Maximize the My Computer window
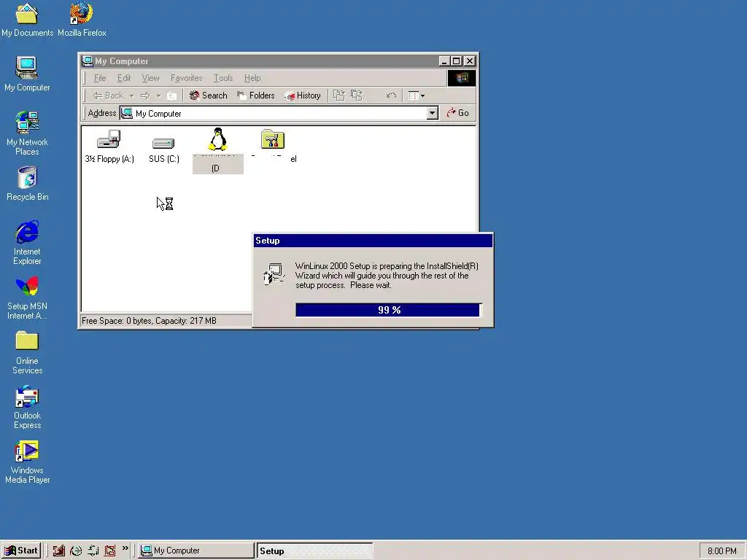This screenshot has height=560, width=747. pyautogui.click(x=456, y=61)
